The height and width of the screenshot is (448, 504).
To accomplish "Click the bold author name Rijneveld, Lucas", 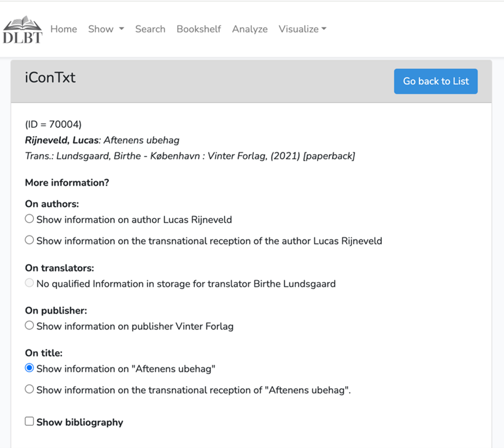I will point(62,140).
